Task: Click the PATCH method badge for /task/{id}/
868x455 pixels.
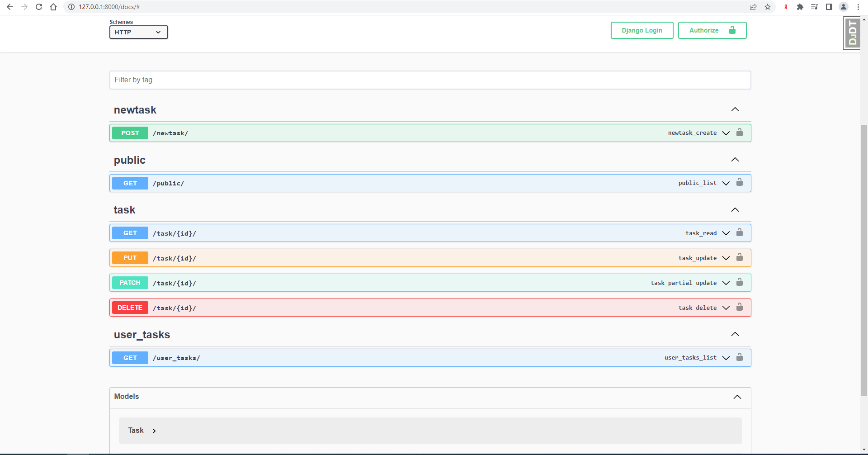Action: (130, 283)
